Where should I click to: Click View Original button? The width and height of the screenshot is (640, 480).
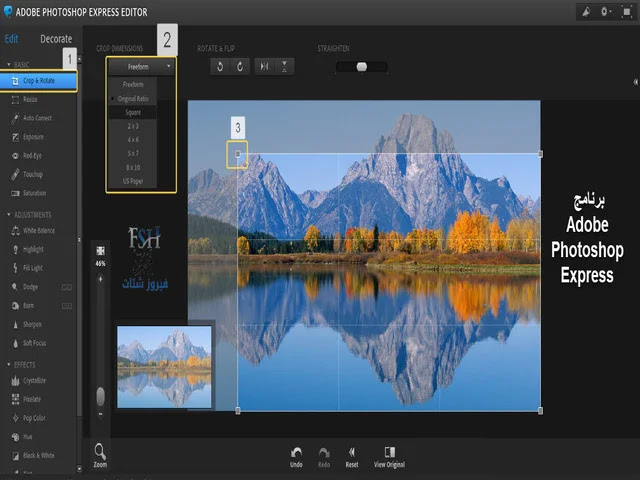(x=389, y=457)
